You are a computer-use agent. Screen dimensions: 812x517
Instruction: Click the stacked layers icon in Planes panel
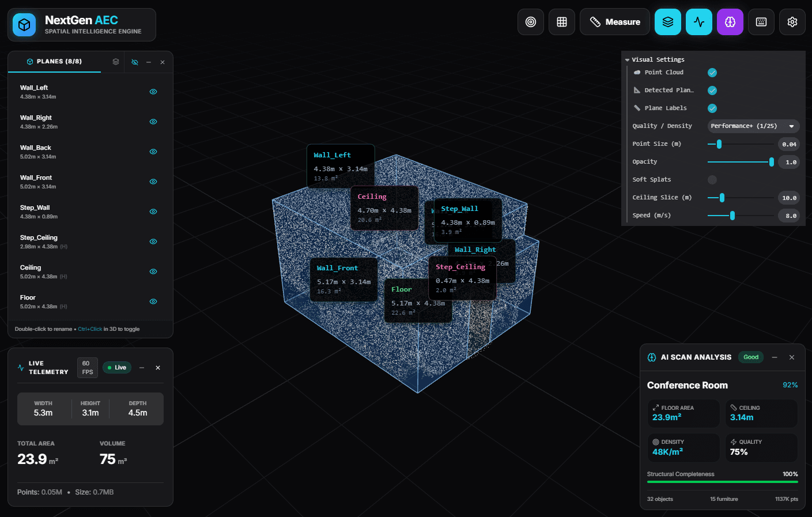tap(116, 62)
